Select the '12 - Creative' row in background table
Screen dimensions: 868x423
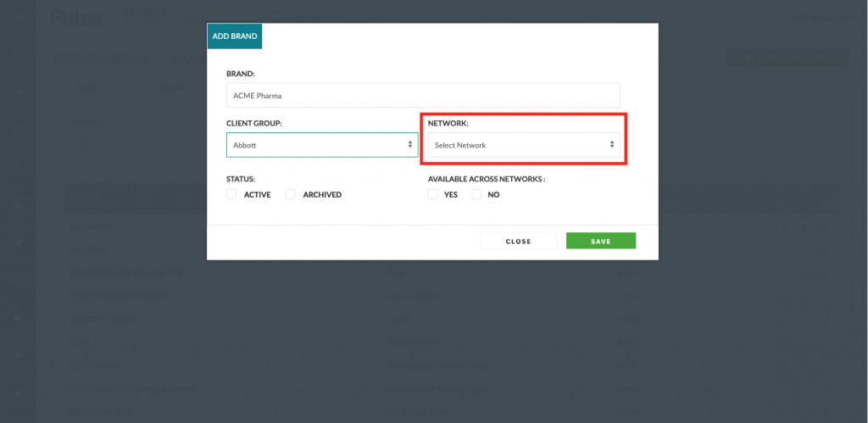click(x=453, y=365)
